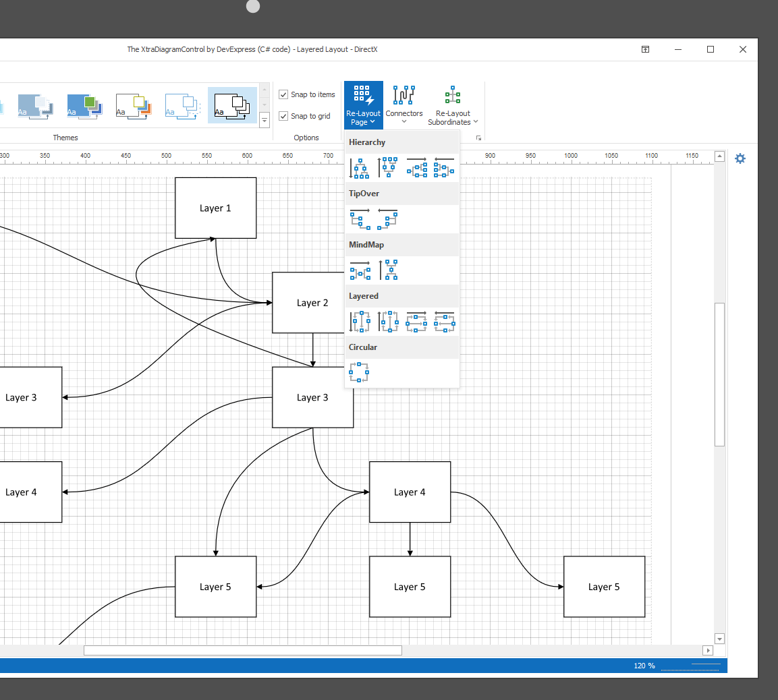The height and width of the screenshot is (700, 778).
Task: Toggle Snap to grid checkbox
Action: (x=283, y=116)
